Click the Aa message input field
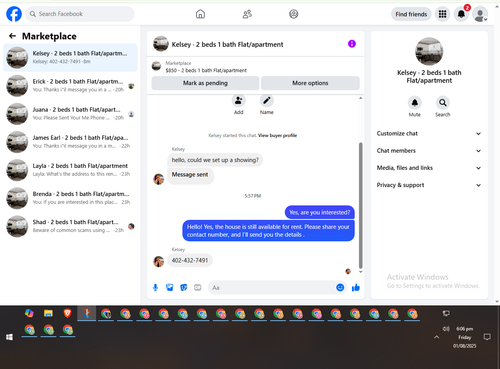 [x=272, y=287]
